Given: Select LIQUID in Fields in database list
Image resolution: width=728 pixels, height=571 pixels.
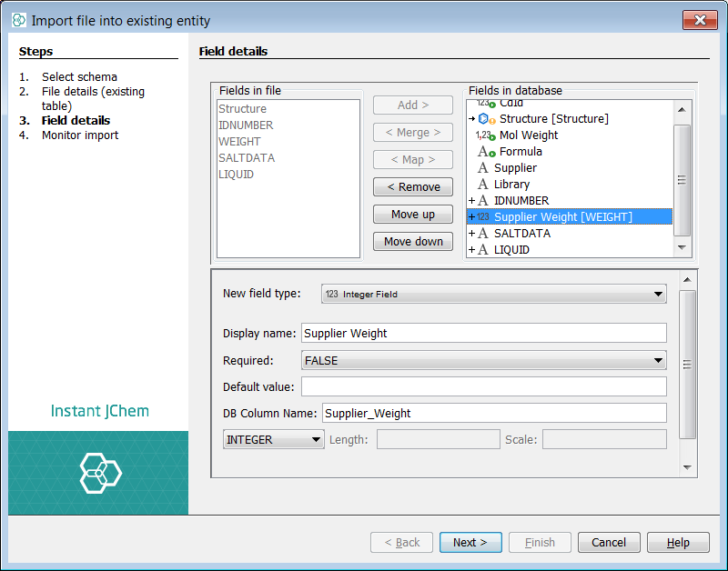Looking at the screenshot, I should click(511, 250).
